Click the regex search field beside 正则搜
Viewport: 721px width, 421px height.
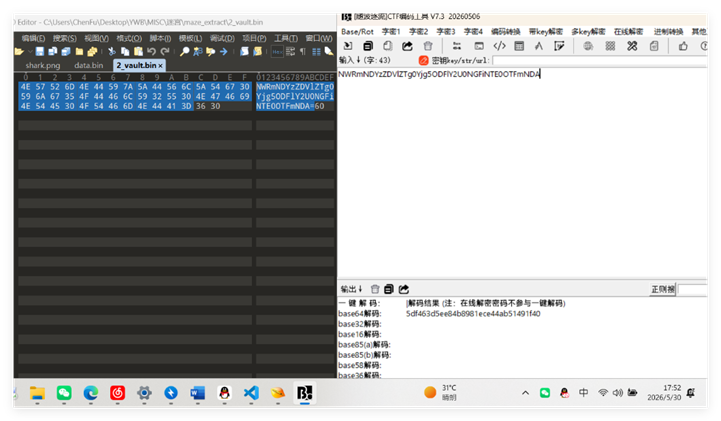692,290
